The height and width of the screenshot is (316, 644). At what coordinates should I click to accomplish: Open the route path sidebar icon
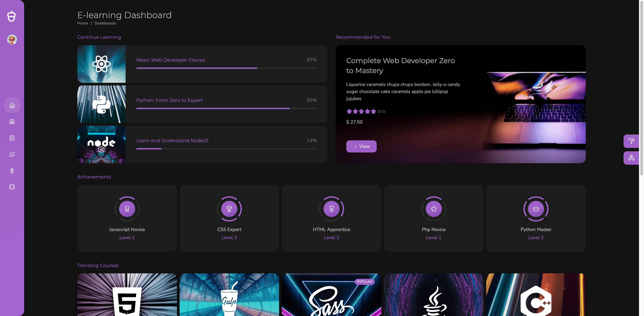pos(12,154)
